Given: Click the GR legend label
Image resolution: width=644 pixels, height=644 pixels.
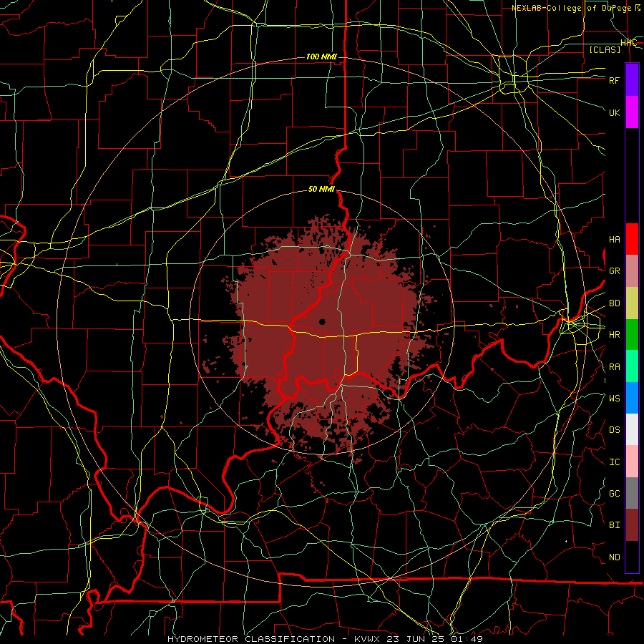Looking at the screenshot, I should point(615,271).
